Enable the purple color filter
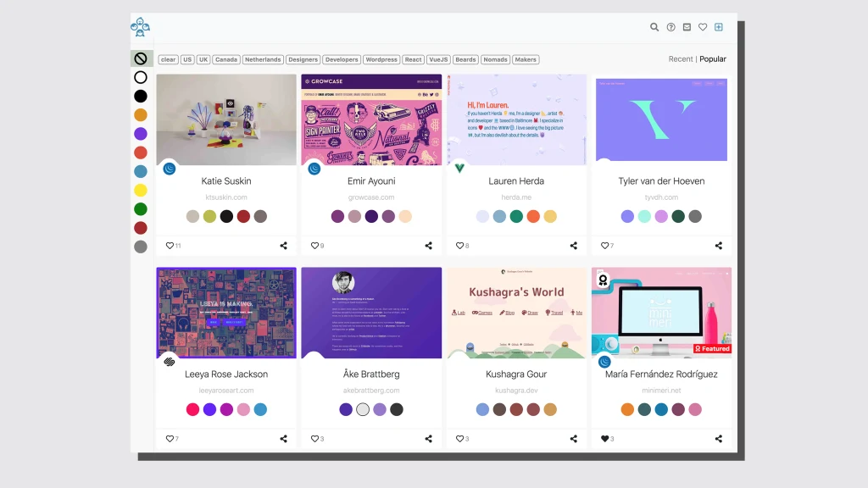The height and width of the screenshot is (488, 868). pos(141,133)
